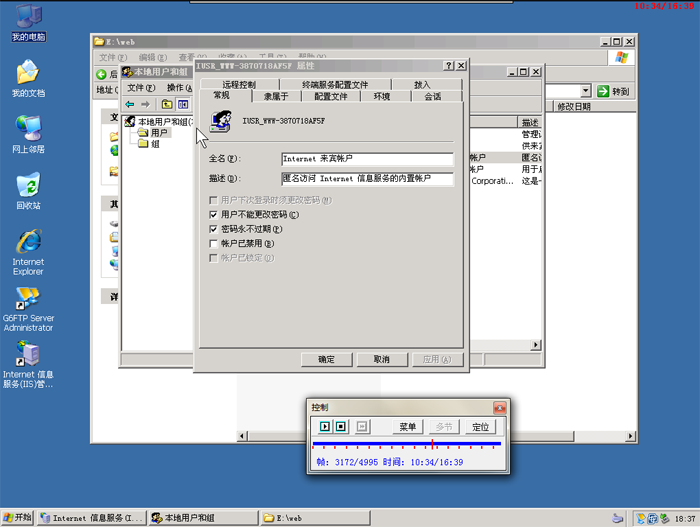This screenshot has width=700, height=527.
Task: Switch to the 终端服务配置文件 tab
Action: click(x=335, y=84)
